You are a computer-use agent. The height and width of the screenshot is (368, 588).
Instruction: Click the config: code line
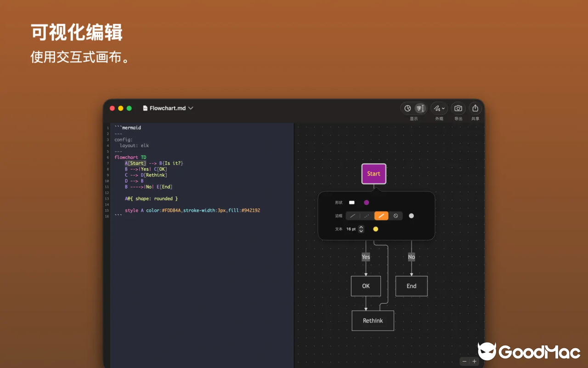coord(124,140)
